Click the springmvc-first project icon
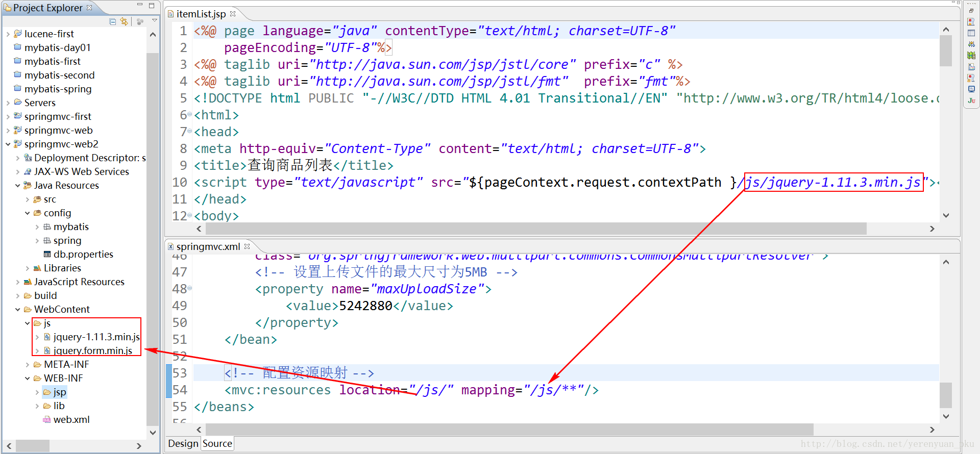The height and width of the screenshot is (454, 980). point(18,116)
